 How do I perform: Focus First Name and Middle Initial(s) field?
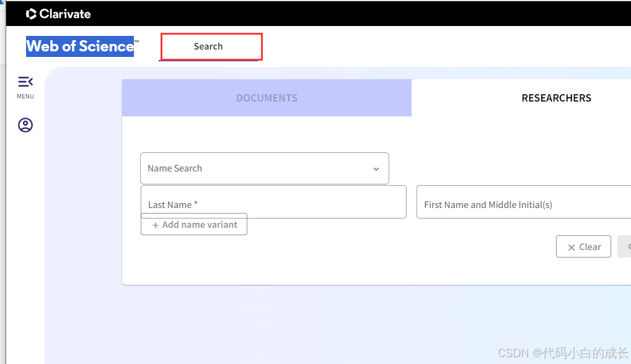524,202
